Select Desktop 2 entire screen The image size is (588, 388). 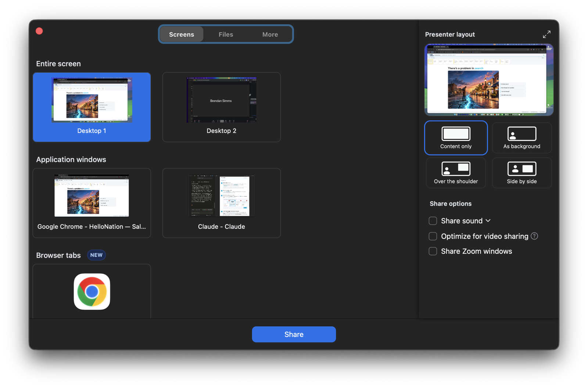point(221,107)
